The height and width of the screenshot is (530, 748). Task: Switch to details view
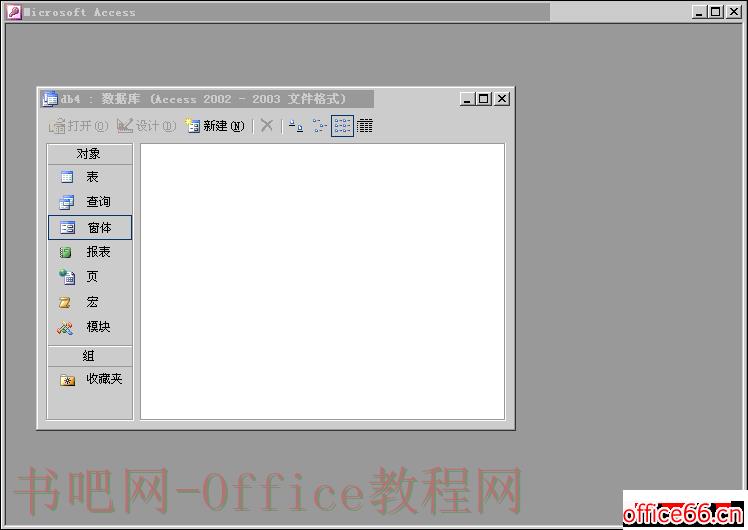[365, 126]
